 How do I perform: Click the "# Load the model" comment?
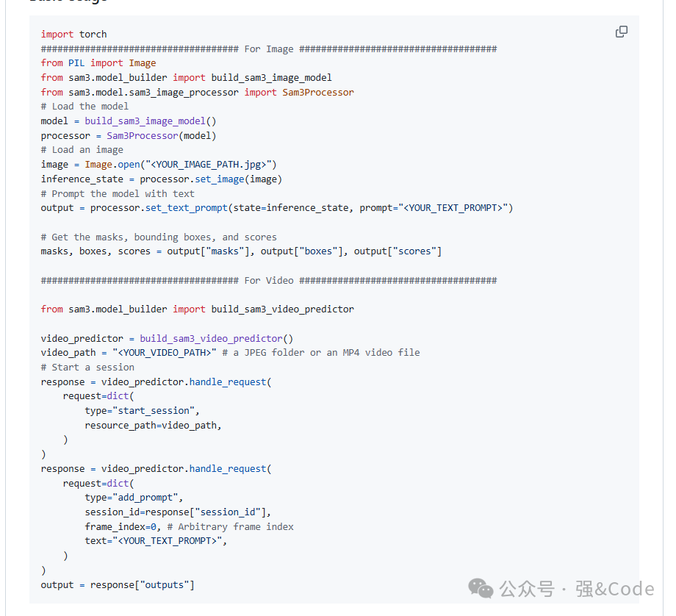coord(84,107)
